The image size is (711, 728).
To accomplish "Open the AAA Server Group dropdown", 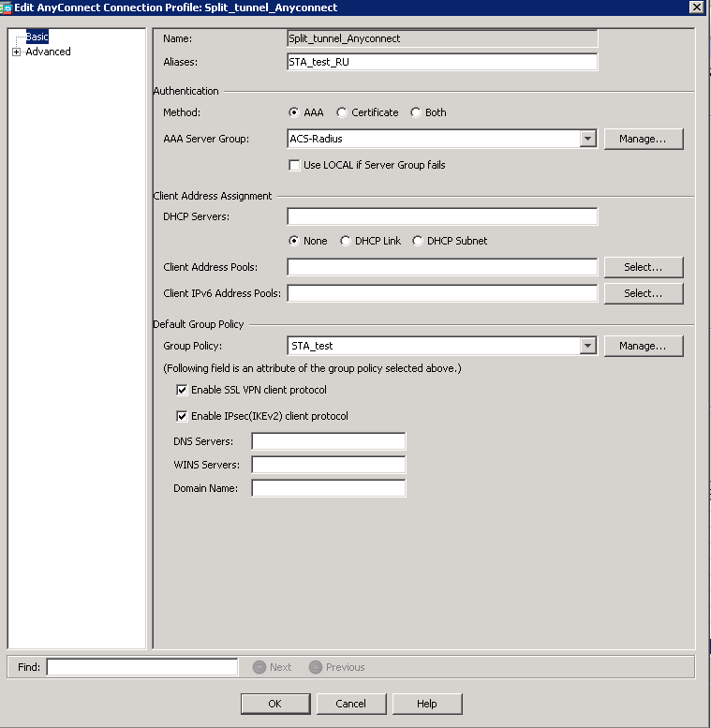I will click(587, 139).
